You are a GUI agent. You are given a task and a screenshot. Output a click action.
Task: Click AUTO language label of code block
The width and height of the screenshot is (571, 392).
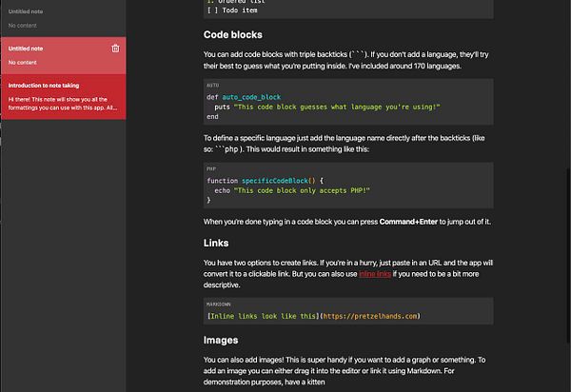point(212,86)
